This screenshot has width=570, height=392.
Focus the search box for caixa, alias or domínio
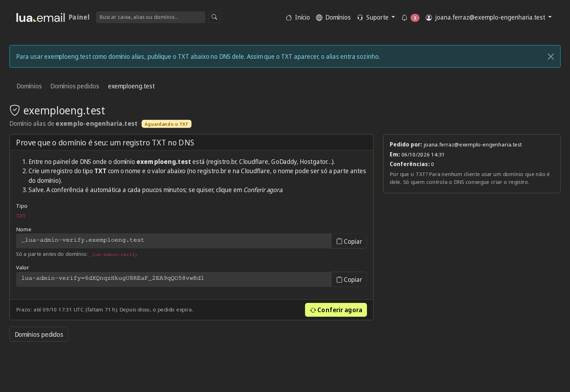pos(151,17)
